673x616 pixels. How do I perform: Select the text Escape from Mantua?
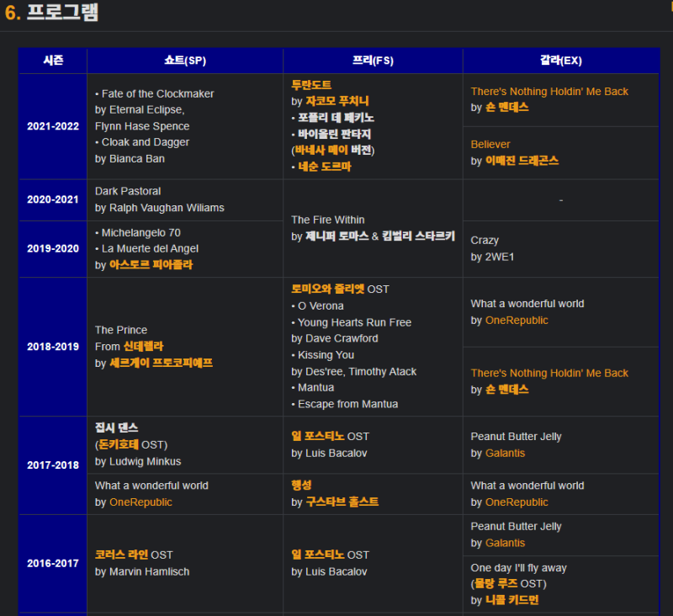tap(347, 404)
